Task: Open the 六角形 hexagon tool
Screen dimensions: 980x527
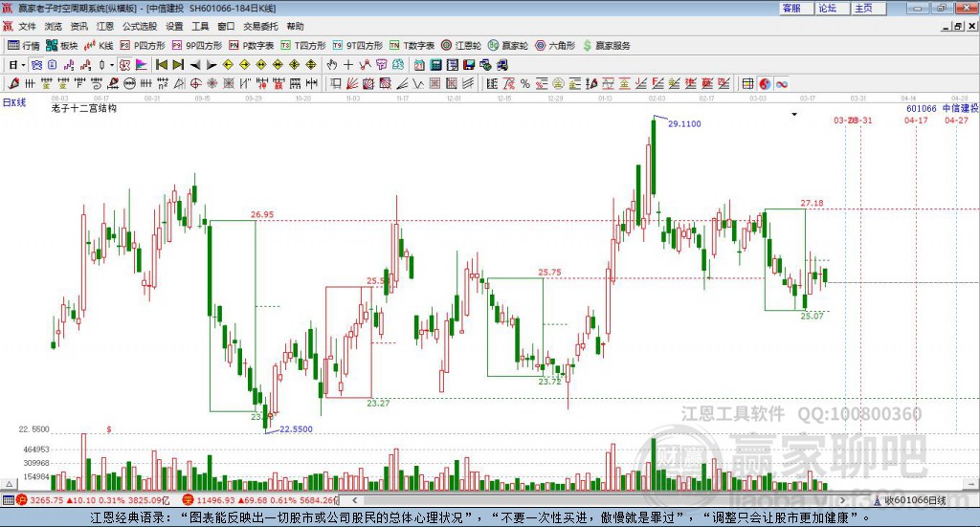Action: (555, 46)
